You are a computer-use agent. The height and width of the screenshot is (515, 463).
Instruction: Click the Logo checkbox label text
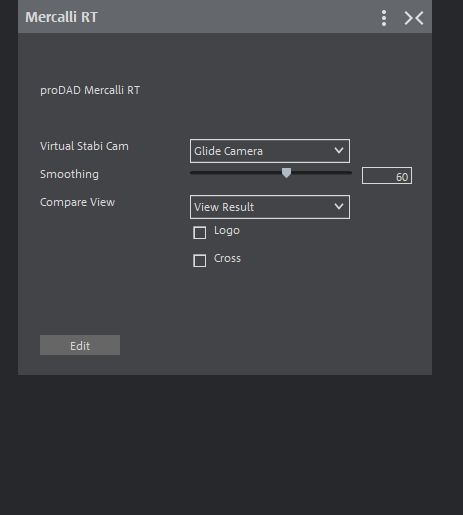click(x=227, y=231)
